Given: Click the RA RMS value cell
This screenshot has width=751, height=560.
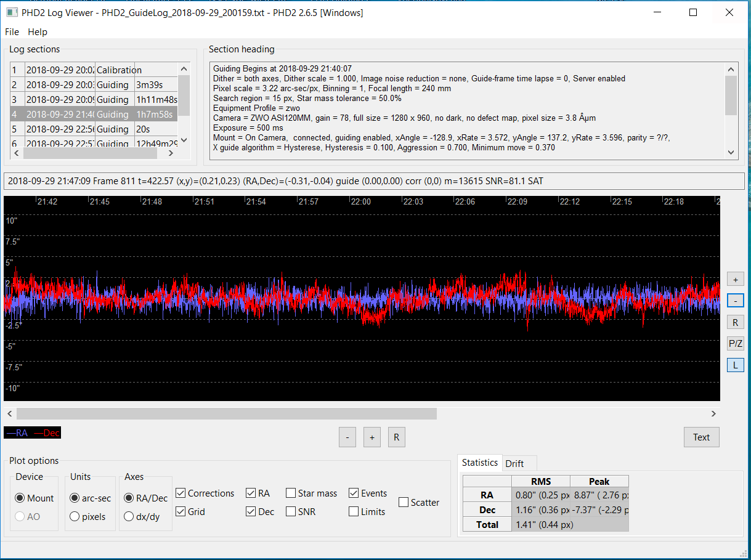Looking at the screenshot, I should tap(540, 495).
